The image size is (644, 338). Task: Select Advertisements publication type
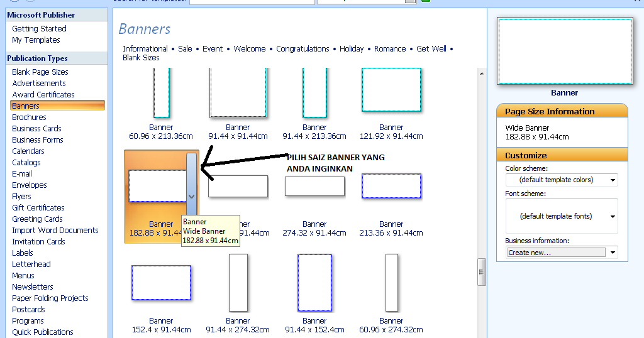pos(39,84)
